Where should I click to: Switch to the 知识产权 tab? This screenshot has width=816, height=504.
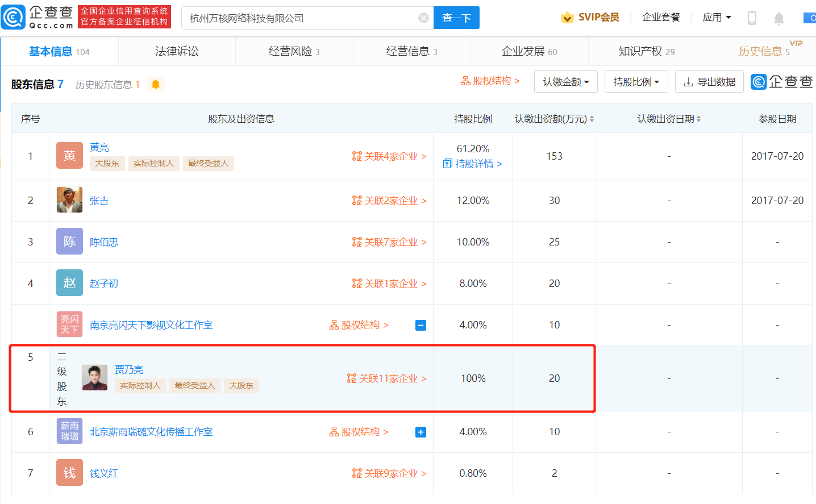[646, 52]
